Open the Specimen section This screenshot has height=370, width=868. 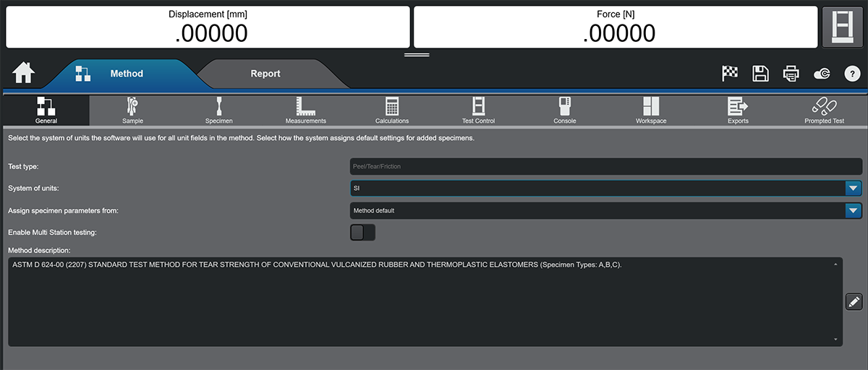219,111
